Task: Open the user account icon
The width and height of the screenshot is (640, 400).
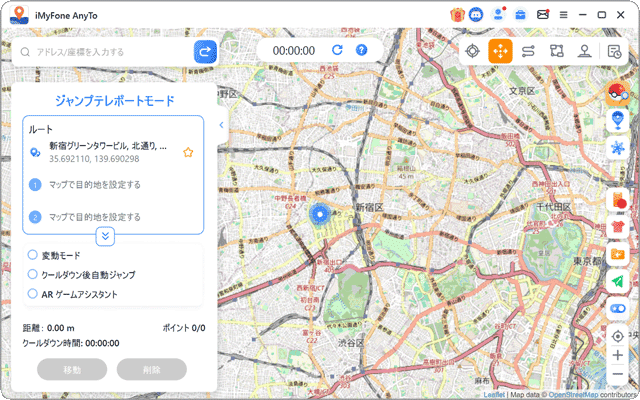Action: [498, 15]
